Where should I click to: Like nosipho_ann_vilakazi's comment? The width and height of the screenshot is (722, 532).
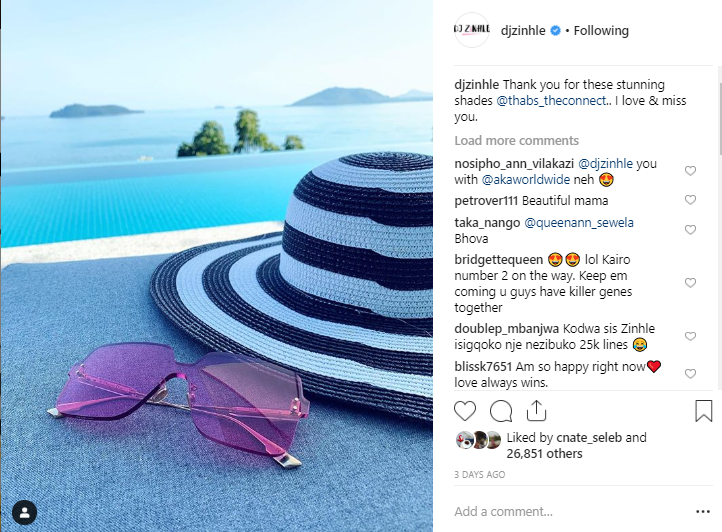[690, 171]
